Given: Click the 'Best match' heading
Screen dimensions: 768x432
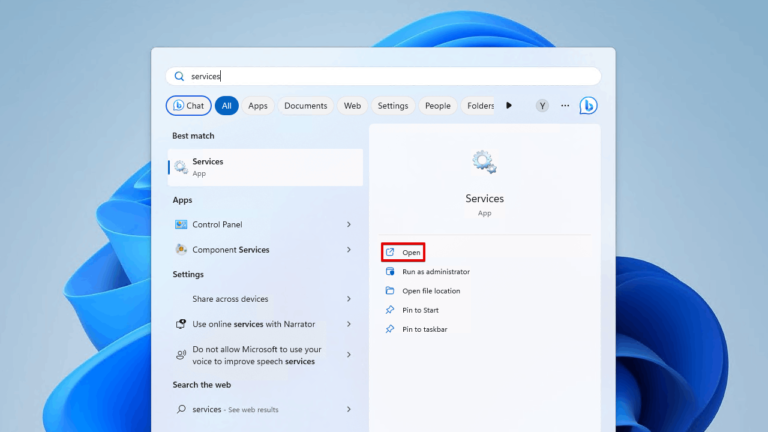Looking at the screenshot, I should tap(193, 136).
